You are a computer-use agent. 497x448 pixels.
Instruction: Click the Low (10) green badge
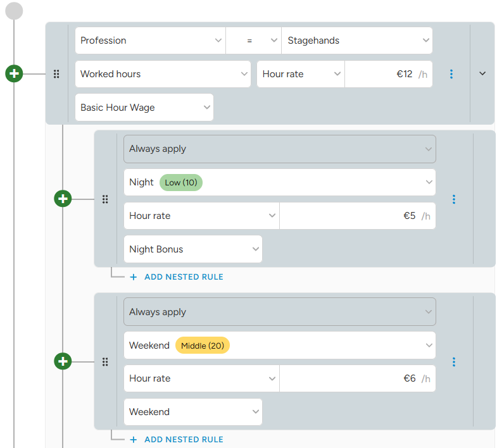(x=181, y=182)
